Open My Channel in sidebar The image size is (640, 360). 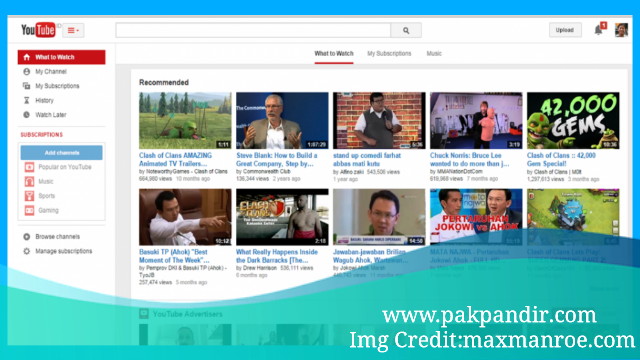click(x=51, y=71)
